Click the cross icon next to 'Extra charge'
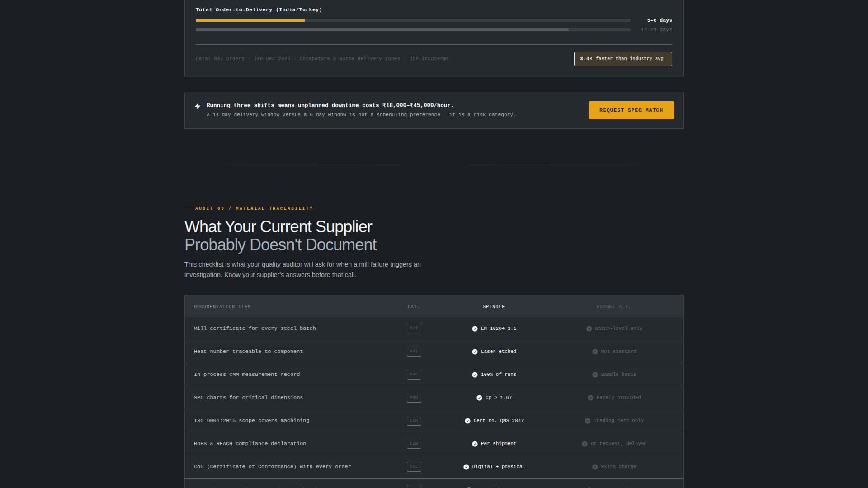Image resolution: width=868 pixels, height=488 pixels. (594, 467)
